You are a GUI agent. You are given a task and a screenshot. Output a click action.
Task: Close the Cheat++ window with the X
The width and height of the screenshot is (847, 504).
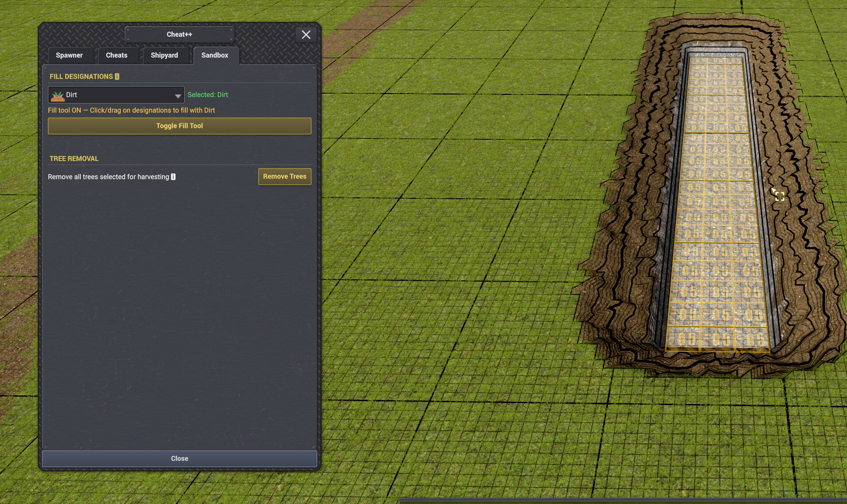click(x=306, y=35)
